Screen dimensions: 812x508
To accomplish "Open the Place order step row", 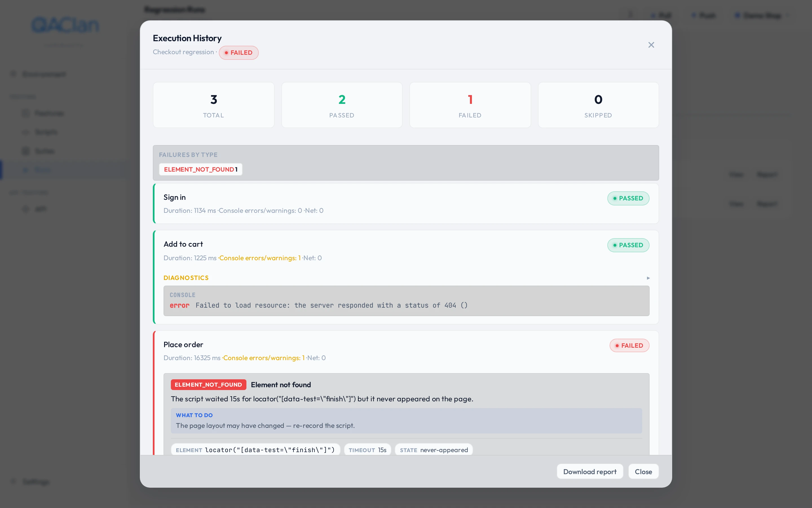I will 406,393.
